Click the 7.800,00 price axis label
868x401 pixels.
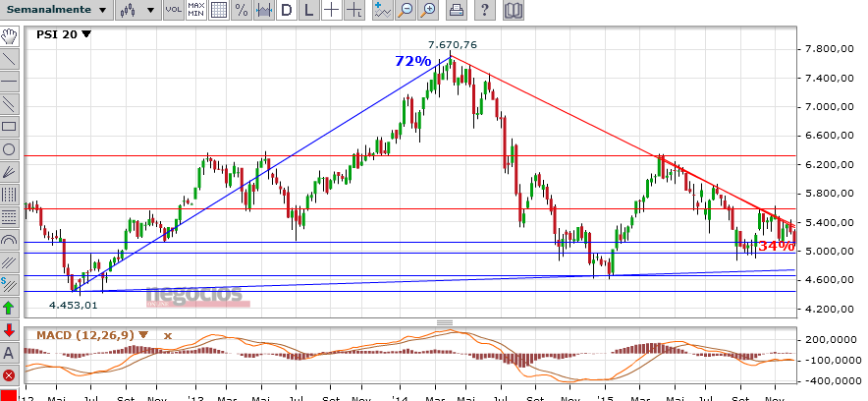(x=828, y=49)
